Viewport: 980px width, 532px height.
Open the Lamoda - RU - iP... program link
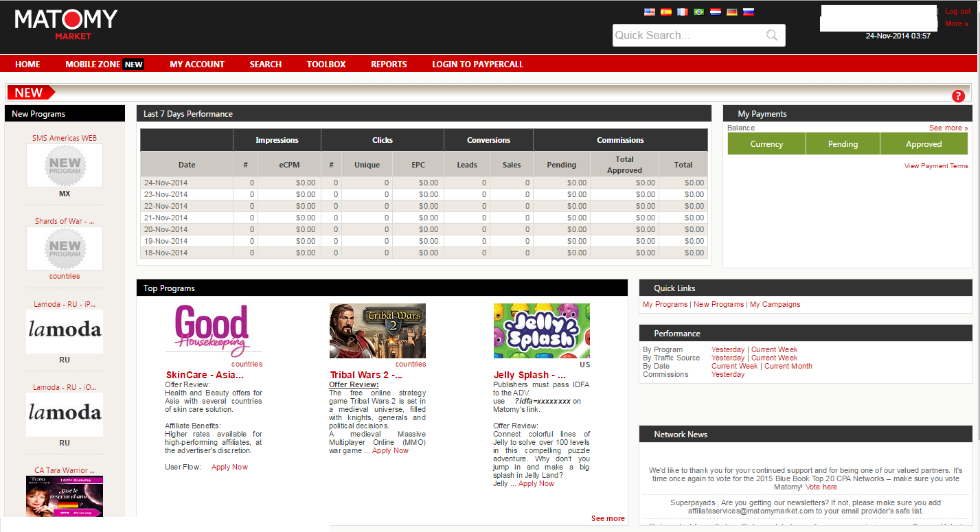pyautogui.click(x=65, y=304)
